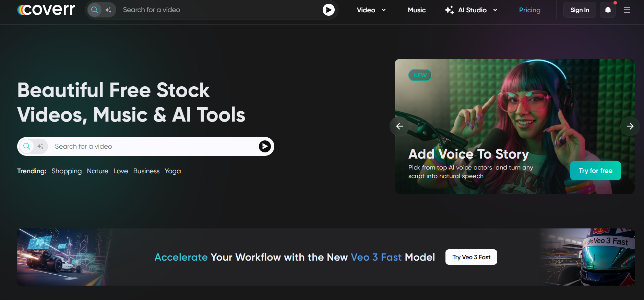Focus the hero Search for a video field

(151, 147)
